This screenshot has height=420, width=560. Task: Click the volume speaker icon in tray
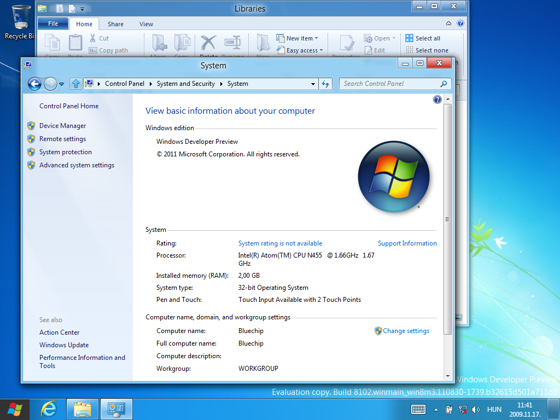[x=476, y=410]
